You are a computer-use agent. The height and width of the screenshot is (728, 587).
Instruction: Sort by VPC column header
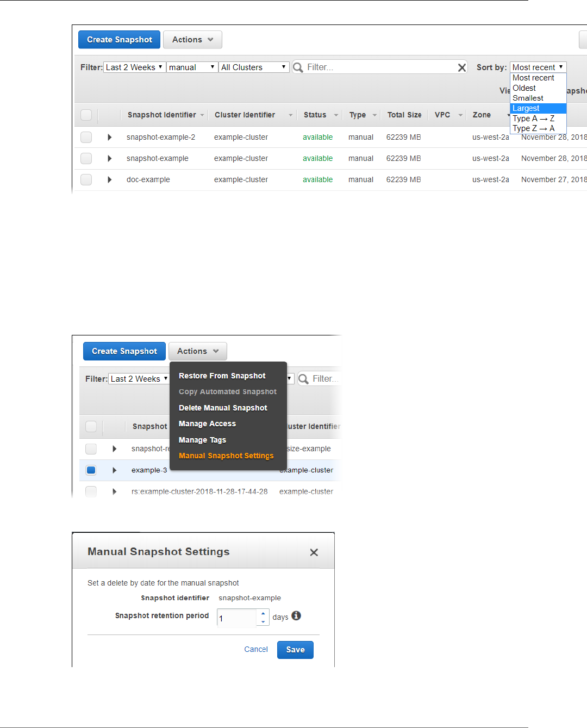pos(448,115)
